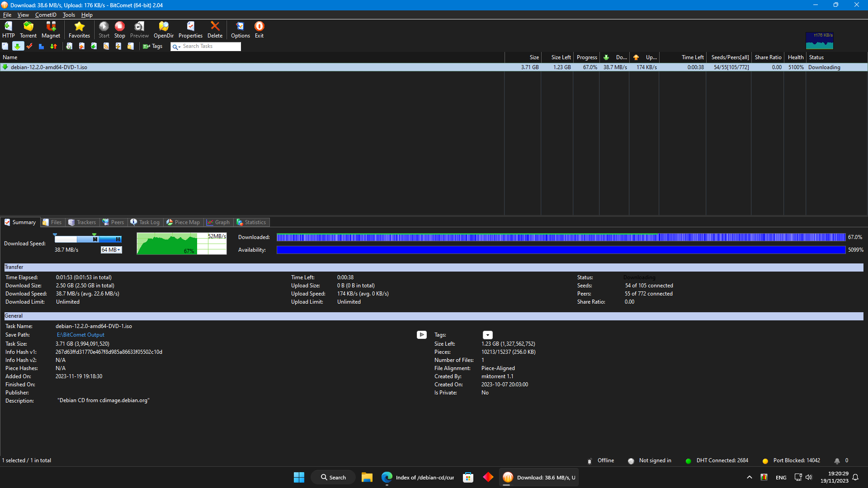Click the notification bell in status bar
The width and height of the screenshot is (868, 488).
click(837, 461)
